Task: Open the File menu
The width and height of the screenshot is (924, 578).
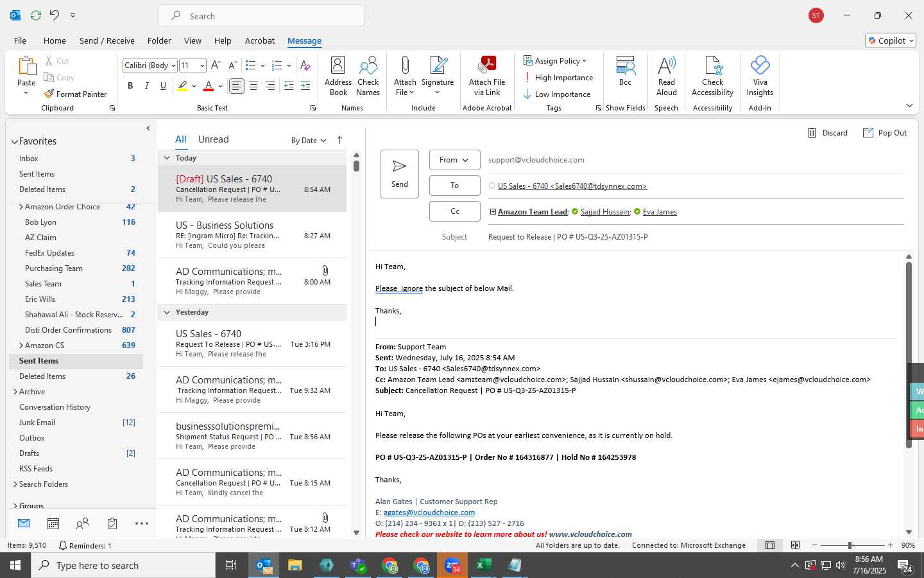Action: 20,40
